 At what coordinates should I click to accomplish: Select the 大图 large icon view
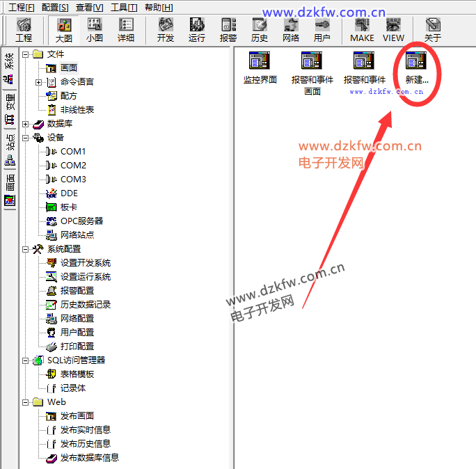click(x=63, y=30)
